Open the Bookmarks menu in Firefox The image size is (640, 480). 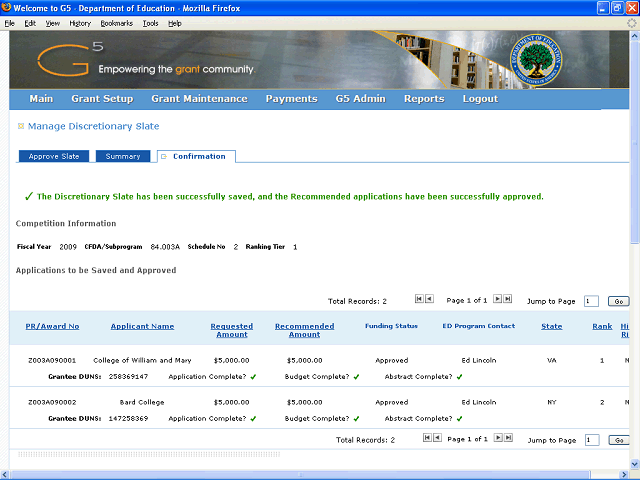click(116, 23)
